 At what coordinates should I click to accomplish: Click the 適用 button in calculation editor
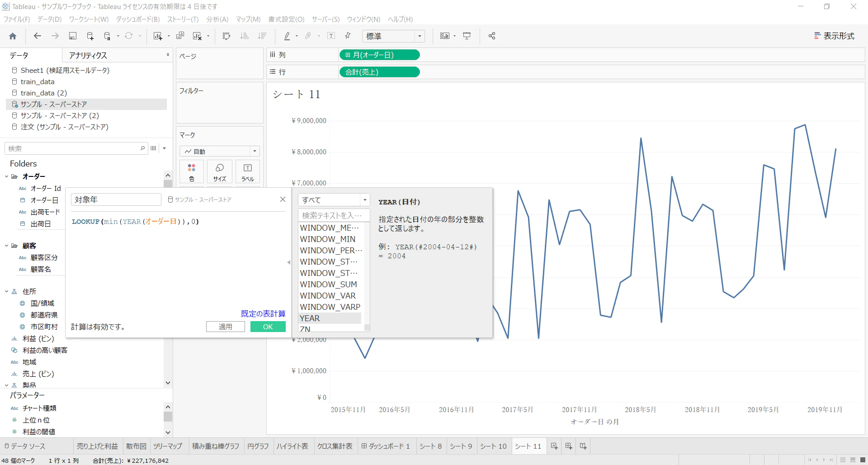[226, 327]
